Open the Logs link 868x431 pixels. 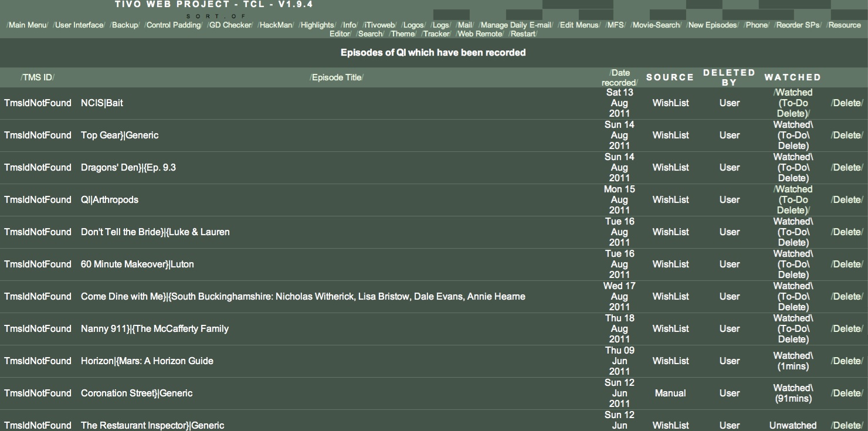[440, 25]
